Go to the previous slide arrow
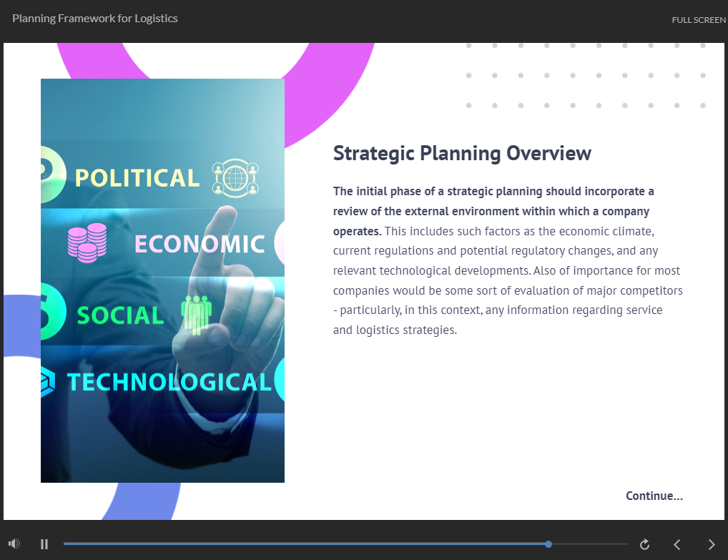 click(x=677, y=544)
